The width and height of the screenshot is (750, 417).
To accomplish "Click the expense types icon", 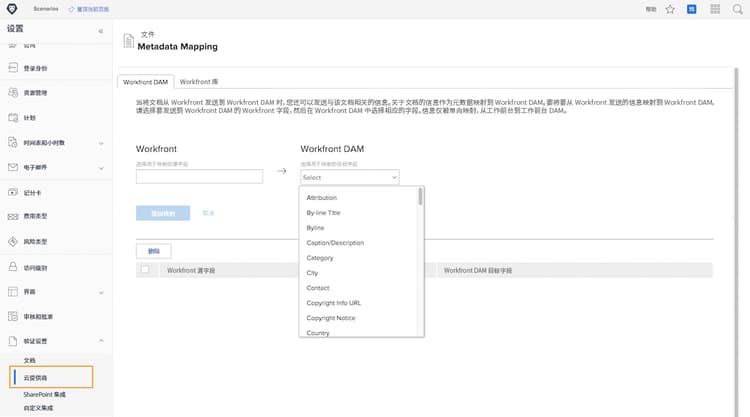I will (13, 216).
